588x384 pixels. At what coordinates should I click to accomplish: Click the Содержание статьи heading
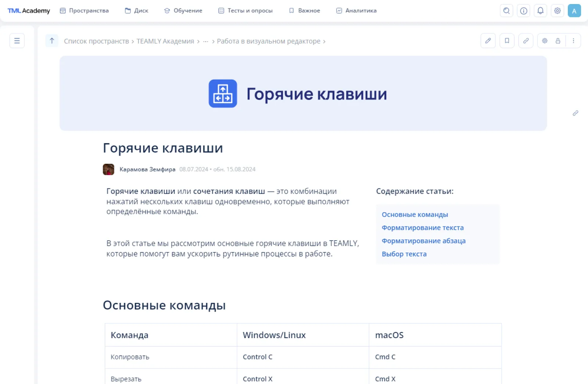pos(415,191)
